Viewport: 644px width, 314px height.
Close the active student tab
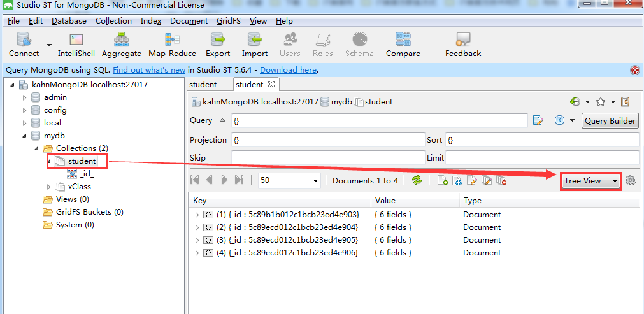pos(271,84)
